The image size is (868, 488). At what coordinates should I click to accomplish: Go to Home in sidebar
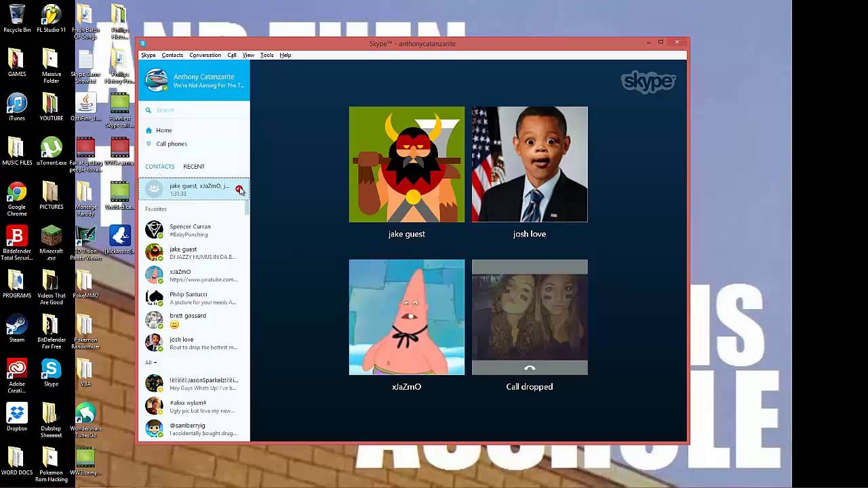coord(164,130)
